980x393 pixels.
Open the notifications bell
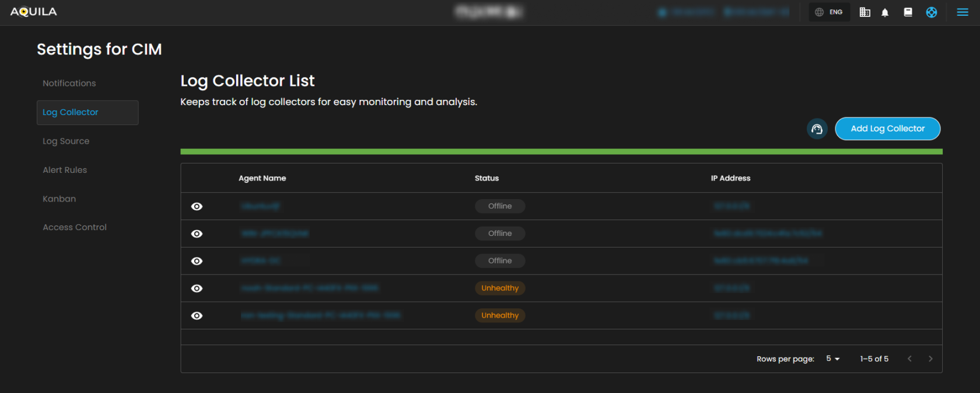coord(885,12)
